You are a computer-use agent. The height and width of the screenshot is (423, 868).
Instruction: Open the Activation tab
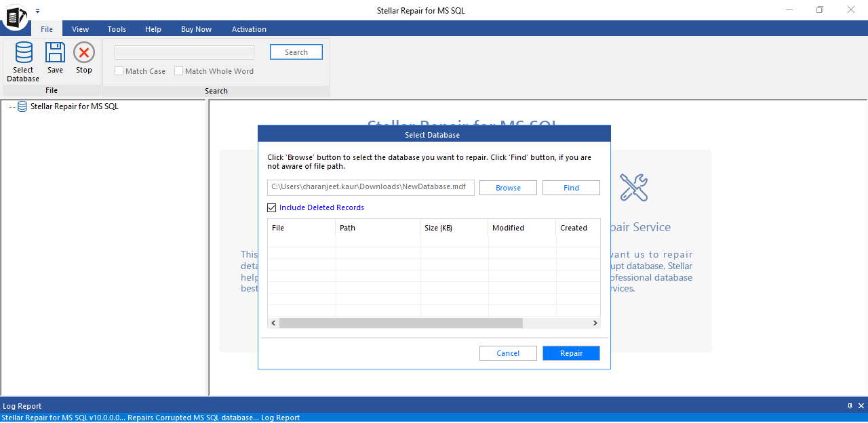249,29
